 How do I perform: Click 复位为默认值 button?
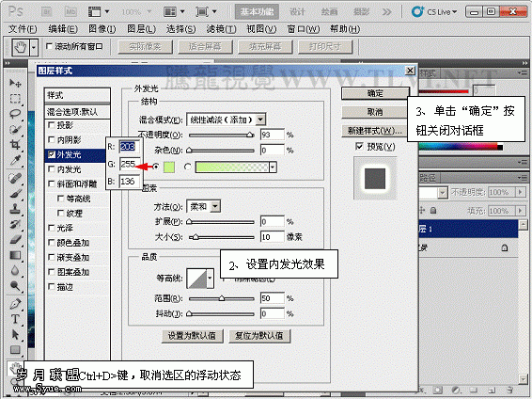click(259, 336)
